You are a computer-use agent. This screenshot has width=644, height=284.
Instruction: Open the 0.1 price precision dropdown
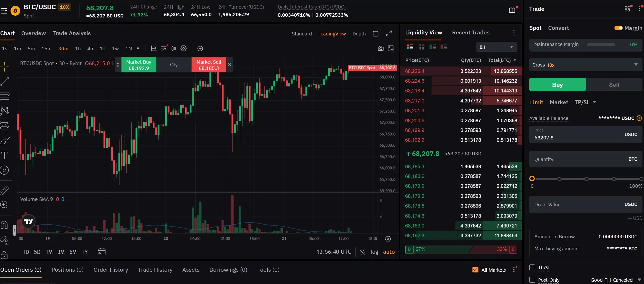click(x=496, y=47)
